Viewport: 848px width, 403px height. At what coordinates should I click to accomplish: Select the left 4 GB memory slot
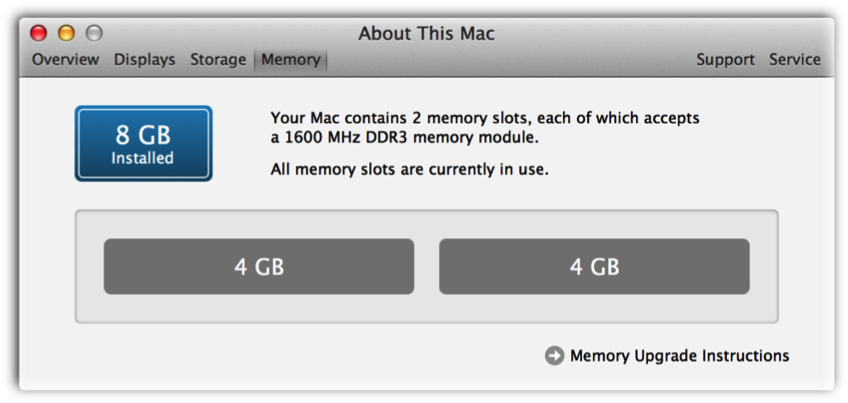click(x=259, y=267)
